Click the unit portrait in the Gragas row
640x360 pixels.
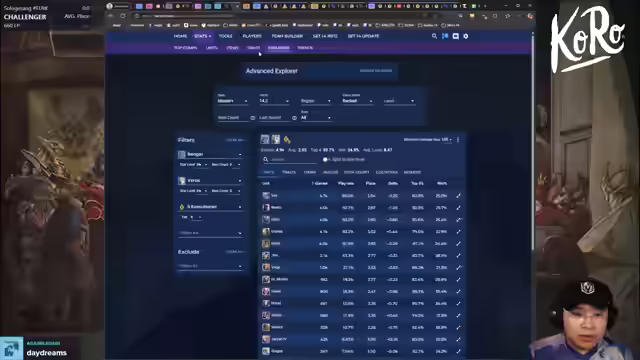(266, 351)
